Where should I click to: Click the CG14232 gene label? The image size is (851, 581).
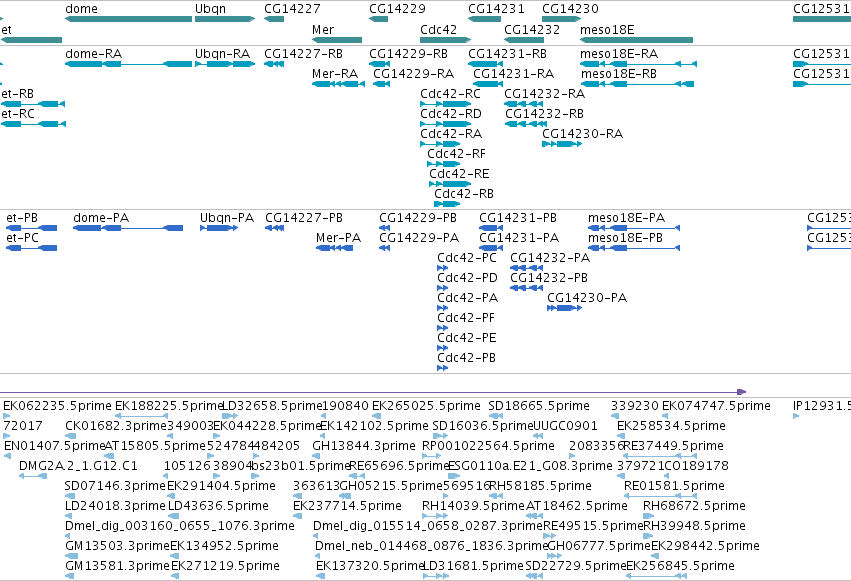532,29
